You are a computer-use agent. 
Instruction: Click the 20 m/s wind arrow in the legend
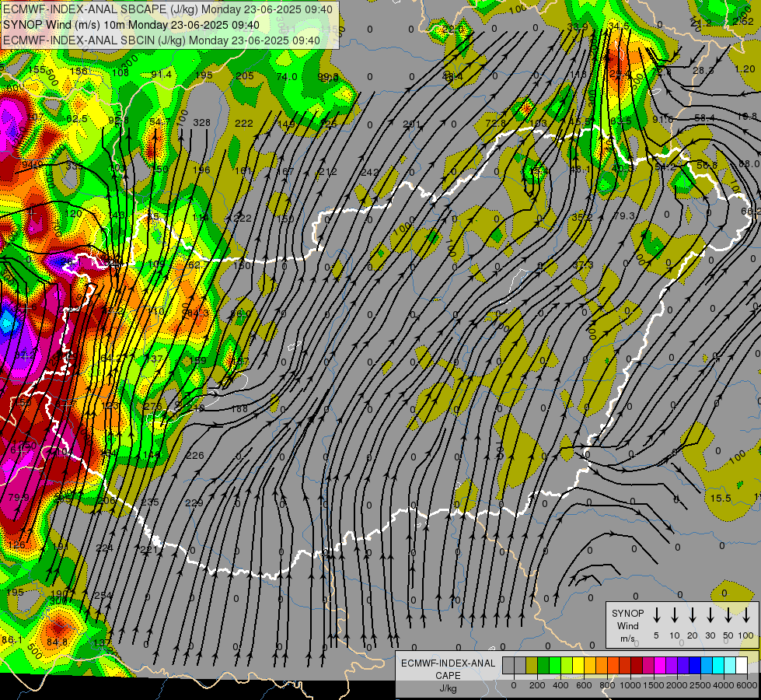(x=692, y=615)
